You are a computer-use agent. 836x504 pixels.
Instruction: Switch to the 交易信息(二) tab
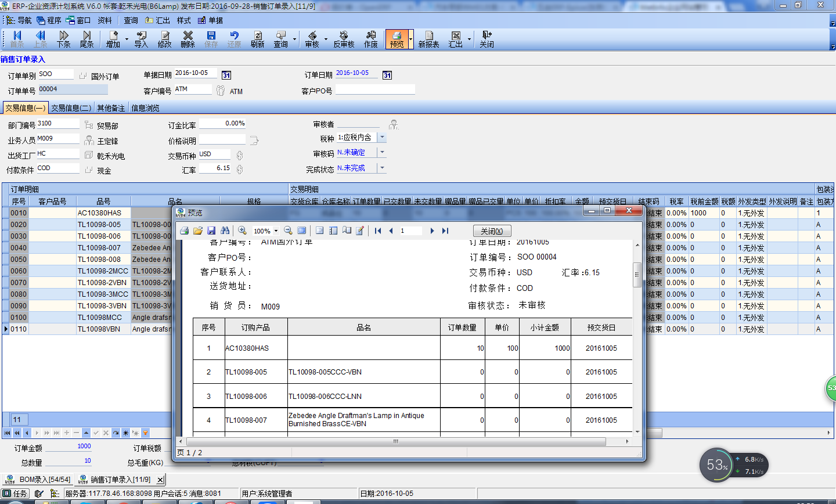coord(71,108)
